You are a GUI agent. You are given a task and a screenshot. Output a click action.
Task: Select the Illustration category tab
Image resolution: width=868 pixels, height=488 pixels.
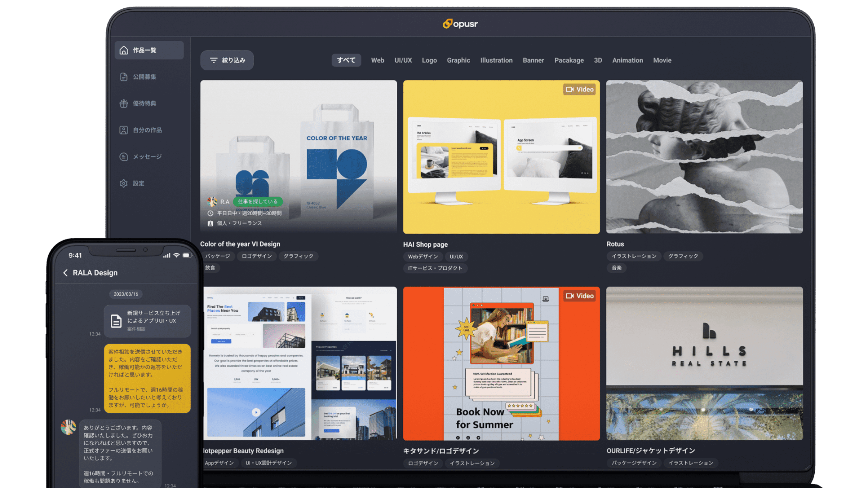(496, 60)
